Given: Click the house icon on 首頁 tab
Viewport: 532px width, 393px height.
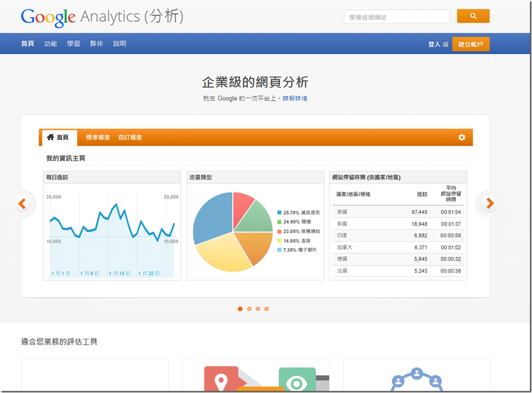Looking at the screenshot, I should (x=50, y=137).
